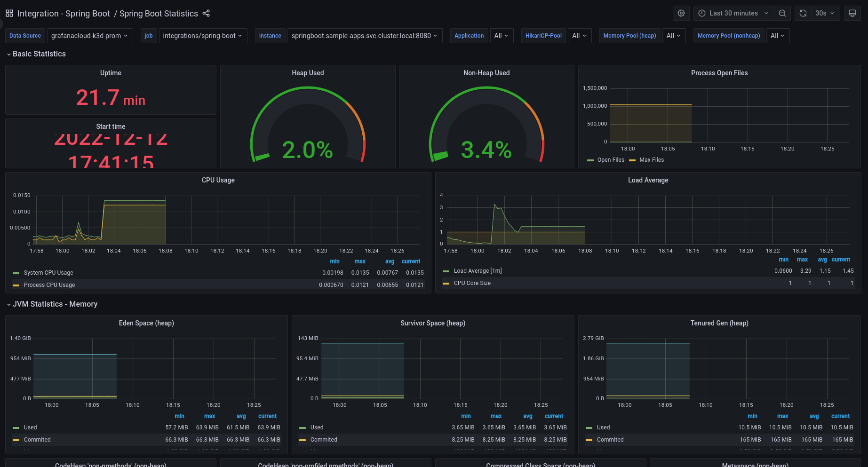Collapse the JVM Statistics - Memory section
The image size is (868, 467).
click(55, 304)
